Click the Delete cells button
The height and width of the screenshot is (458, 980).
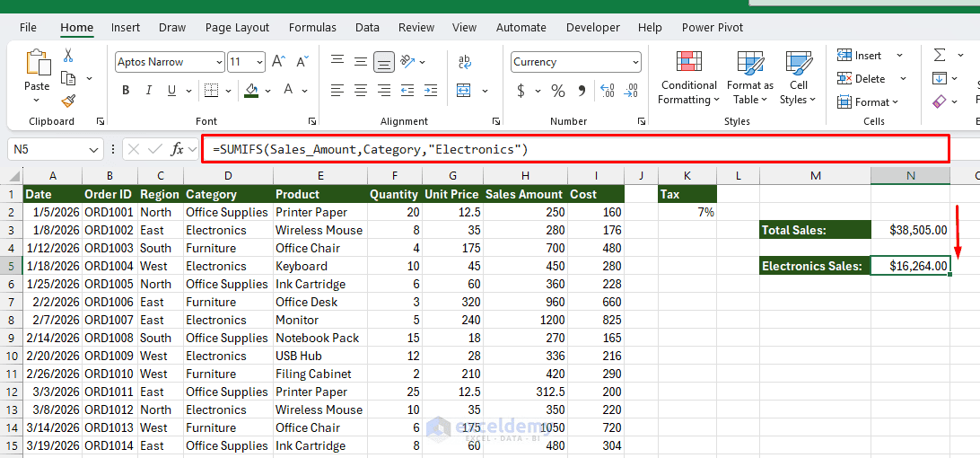point(862,79)
